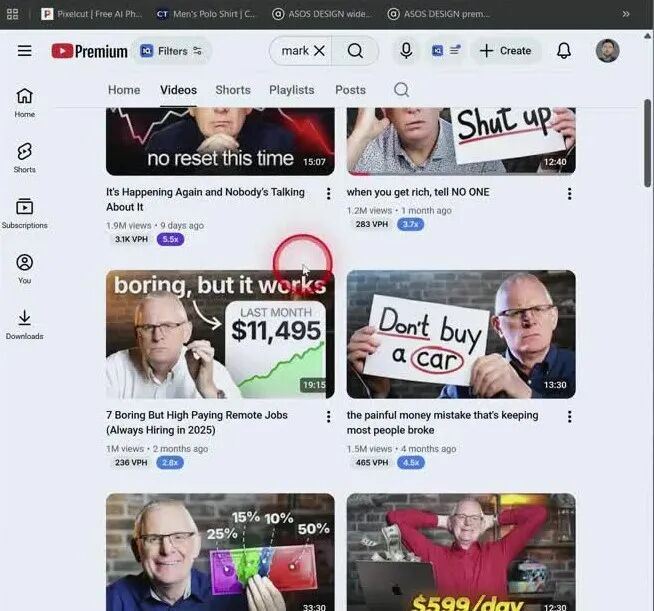This screenshot has width=654, height=611.
Task: Open more options for Remote Jobs video
Action: (328, 417)
